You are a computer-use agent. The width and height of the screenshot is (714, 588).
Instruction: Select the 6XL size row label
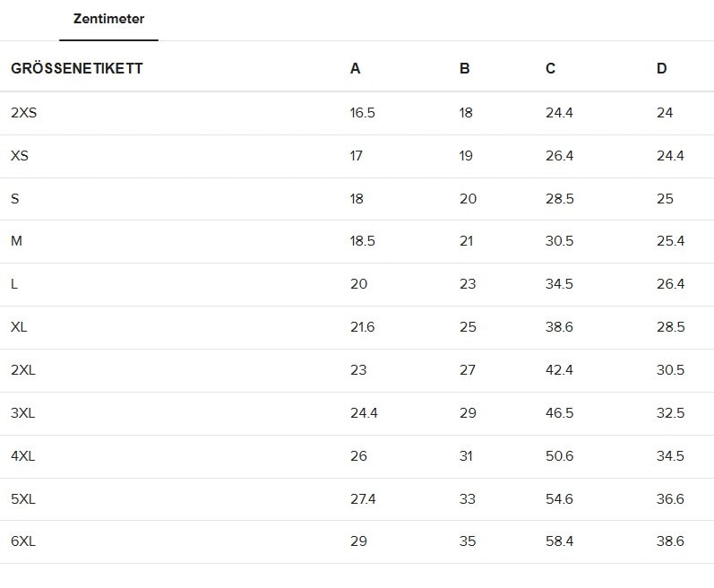[x=23, y=541]
